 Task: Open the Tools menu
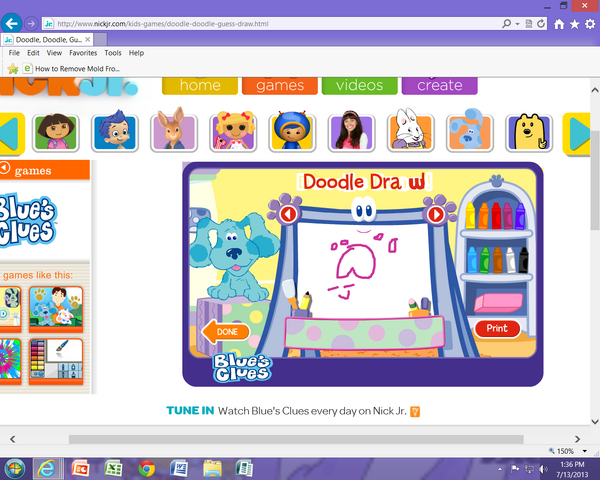click(113, 53)
